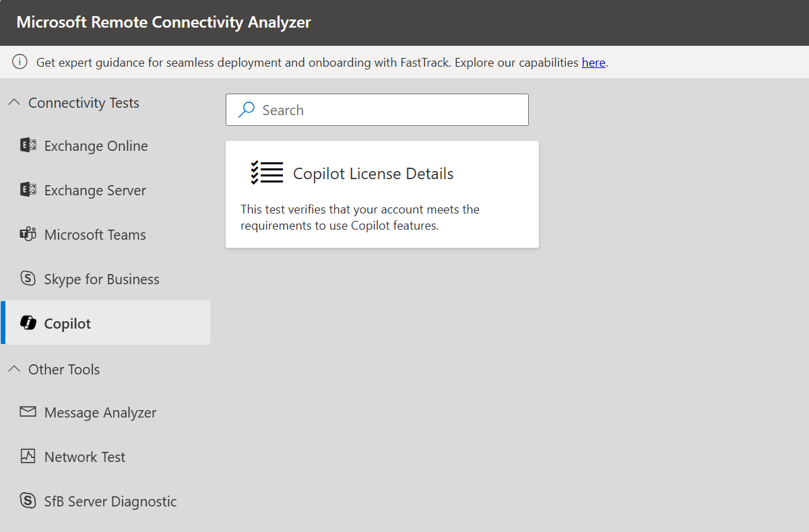Viewport: 809px width, 532px height.
Task: Open the FastTrack capabilities link
Action: click(593, 62)
